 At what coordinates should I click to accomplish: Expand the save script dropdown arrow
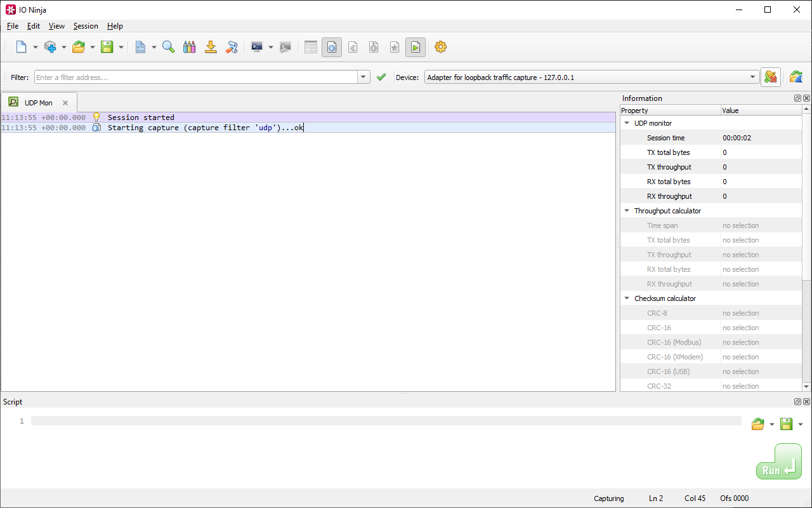800,424
